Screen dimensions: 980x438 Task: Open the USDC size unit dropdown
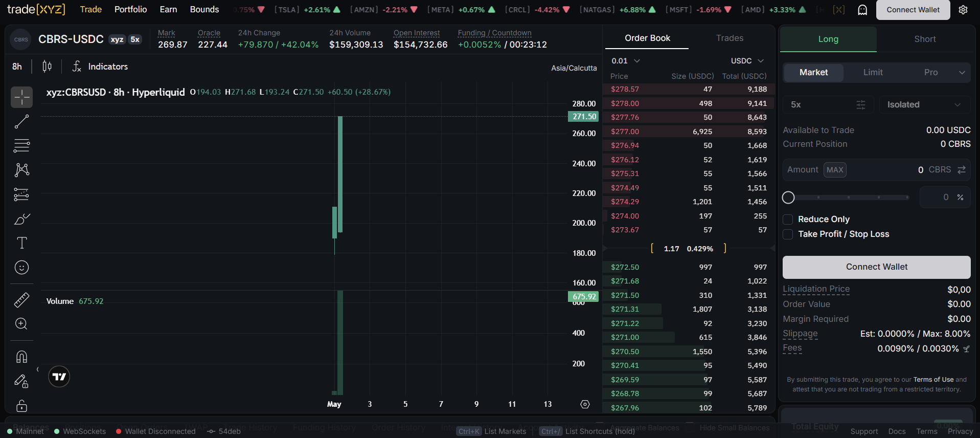tap(747, 61)
